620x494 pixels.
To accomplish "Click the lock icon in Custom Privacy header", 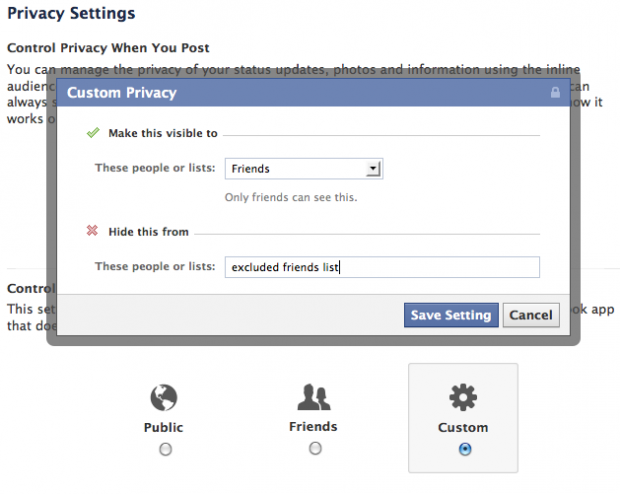I will pos(555,93).
